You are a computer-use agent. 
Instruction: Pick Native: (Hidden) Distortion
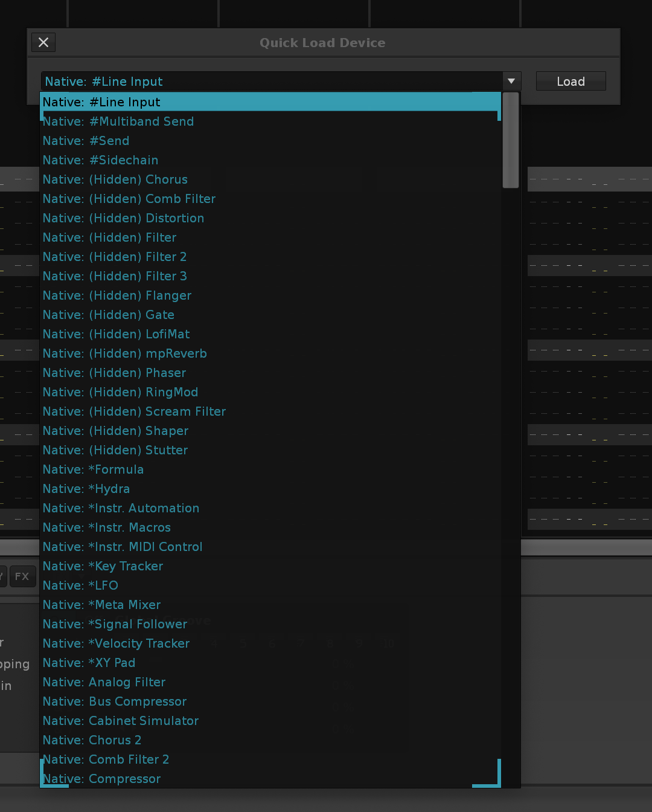(x=123, y=218)
